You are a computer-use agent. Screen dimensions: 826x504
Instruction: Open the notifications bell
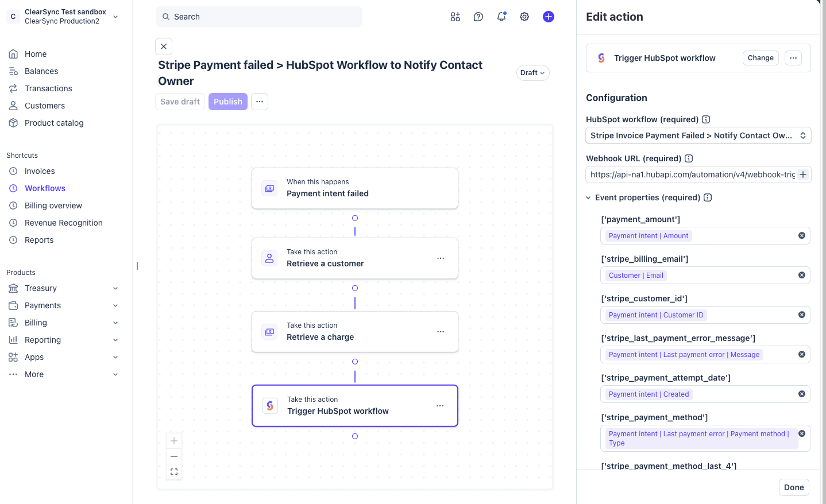[x=501, y=17]
